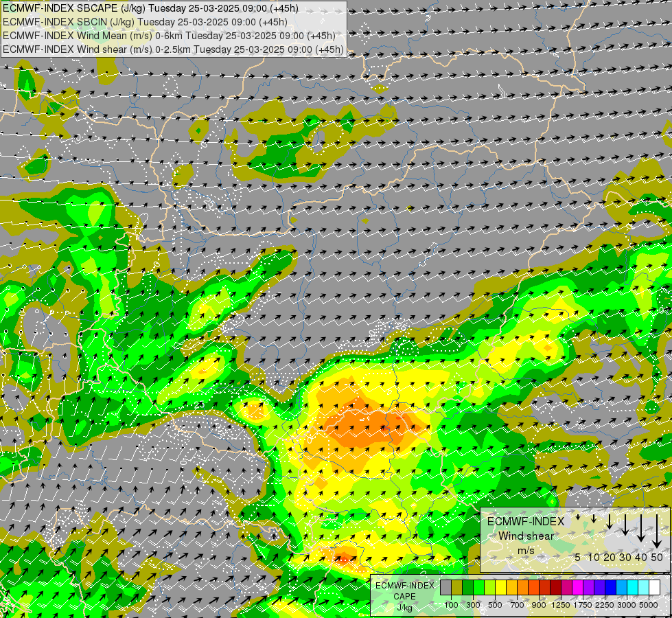Viewport: 672px width, 618px height.
Task: Select the longest 50 m/s shear legend arrow
Action: (657, 531)
